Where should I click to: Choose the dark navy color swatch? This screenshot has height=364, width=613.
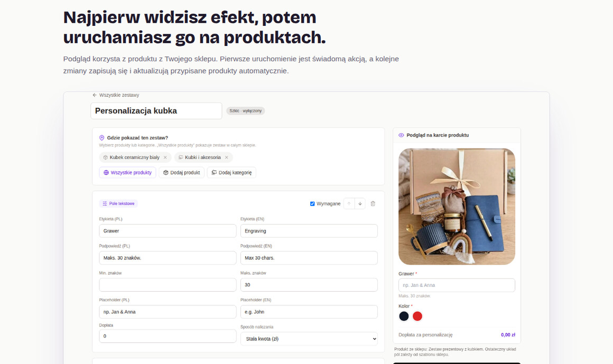(x=404, y=316)
